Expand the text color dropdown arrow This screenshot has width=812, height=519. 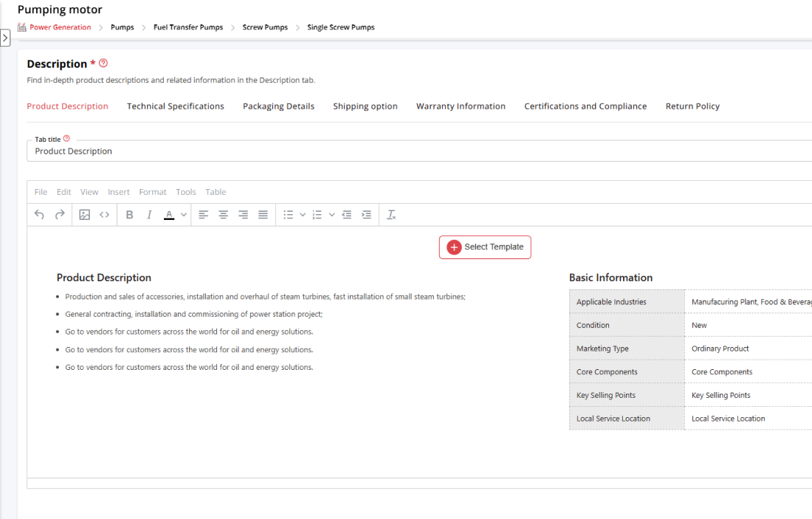tap(184, 215)
